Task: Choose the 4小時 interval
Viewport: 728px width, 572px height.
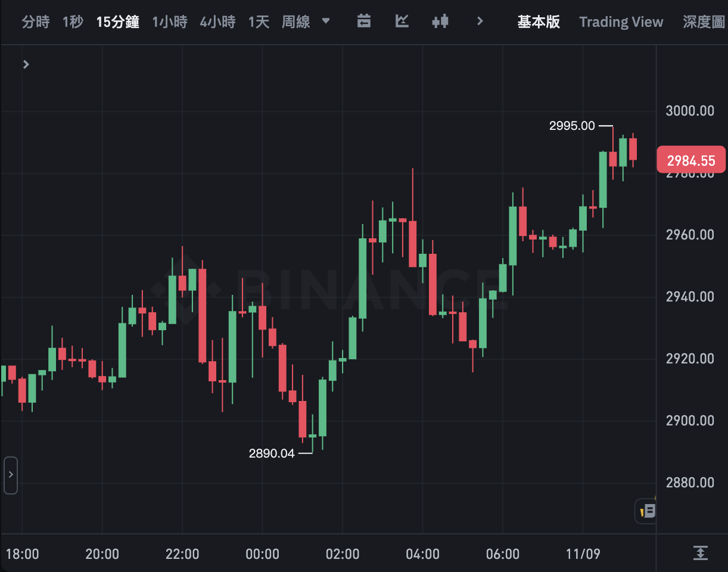Action: point(217,23)
